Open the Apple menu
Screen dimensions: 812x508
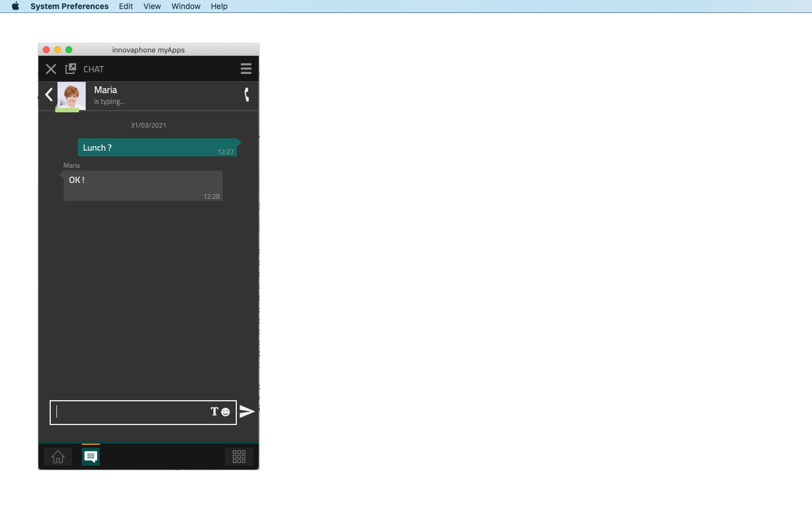pos(15,6)
